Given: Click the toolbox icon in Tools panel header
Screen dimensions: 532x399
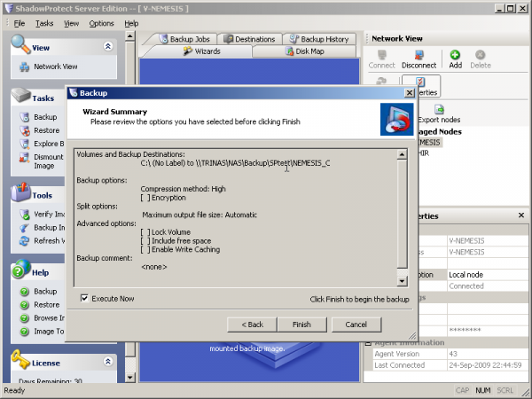Looking at the screenshot, I should click(x=20, y=192).
